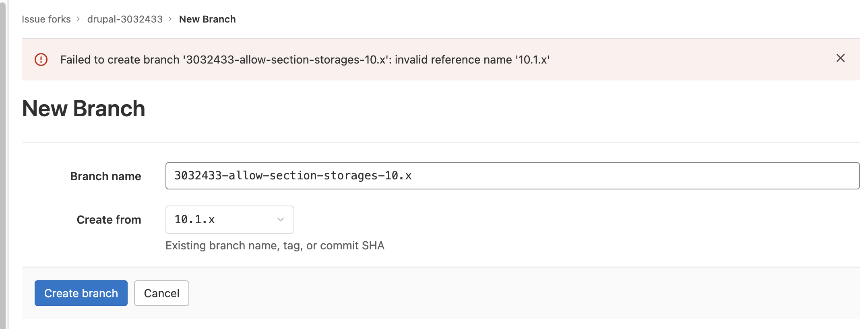Click the breadcrumb chevron after drupal-3032433
The width and height of the screenshot is (868, 329).
170,19
